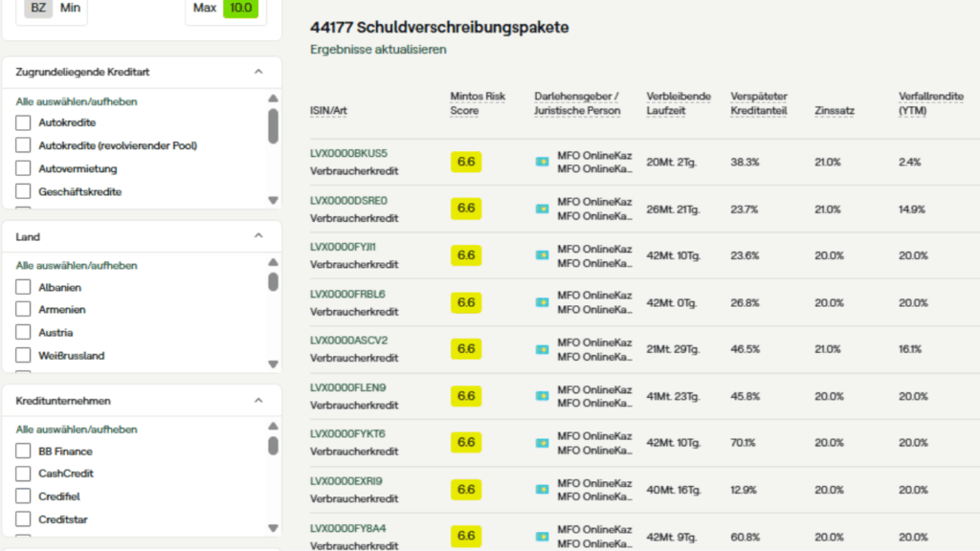Tick the Armenien country checkbox
Viewport: 980px width, 551px height.
pyautogui.click(x=23, y=310)
